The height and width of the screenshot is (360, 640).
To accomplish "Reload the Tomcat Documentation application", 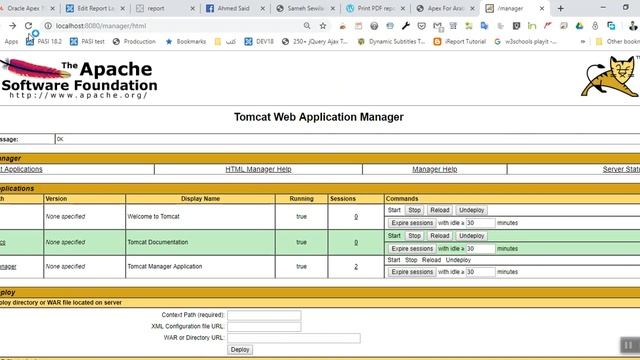I will [x=440, y=236].
